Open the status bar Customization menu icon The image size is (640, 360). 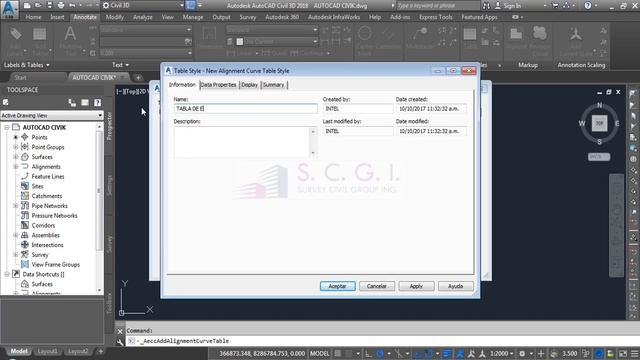tap(634, 353)
